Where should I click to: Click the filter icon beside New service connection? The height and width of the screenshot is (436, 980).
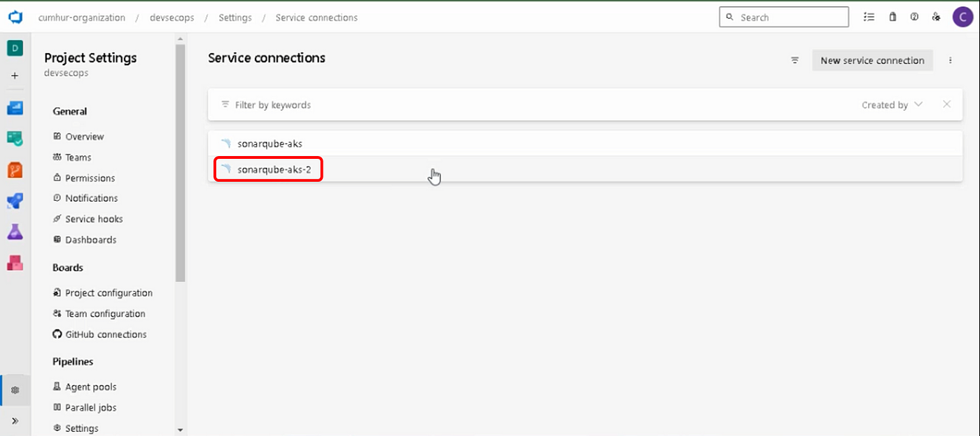pos(795,60)
